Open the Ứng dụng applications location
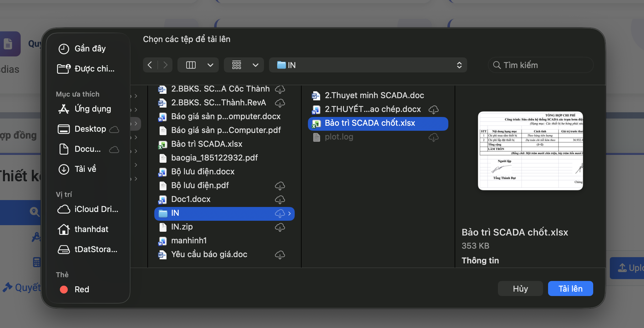 [92, 109]
